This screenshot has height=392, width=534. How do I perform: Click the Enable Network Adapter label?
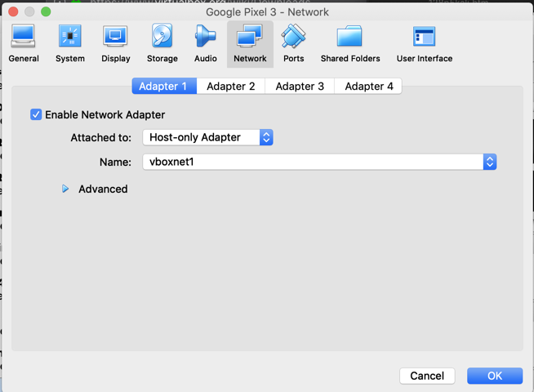point(105,115)
